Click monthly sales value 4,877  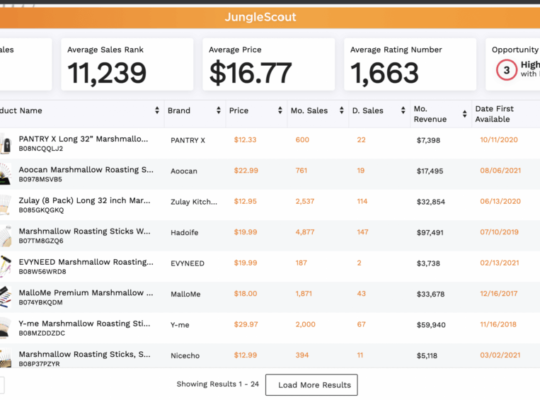coord(305,232)
